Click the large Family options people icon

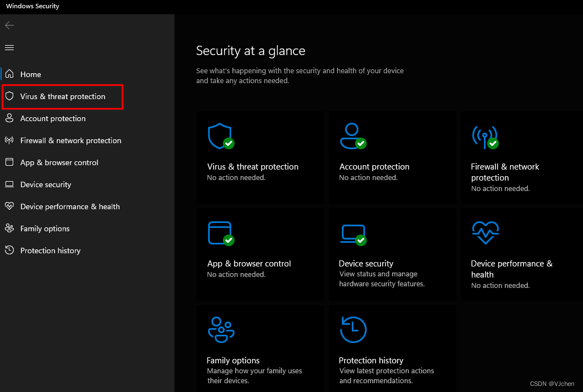click(x=221, y=330)
